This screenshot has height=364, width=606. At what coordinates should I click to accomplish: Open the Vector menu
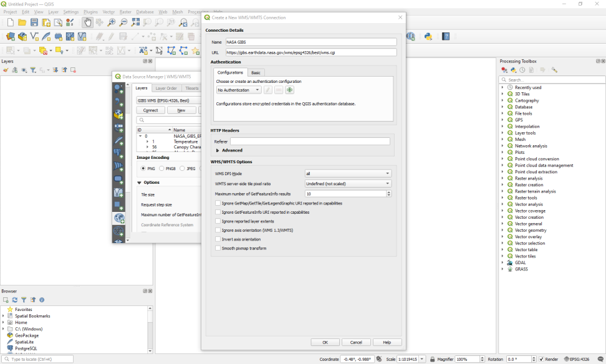108,12
